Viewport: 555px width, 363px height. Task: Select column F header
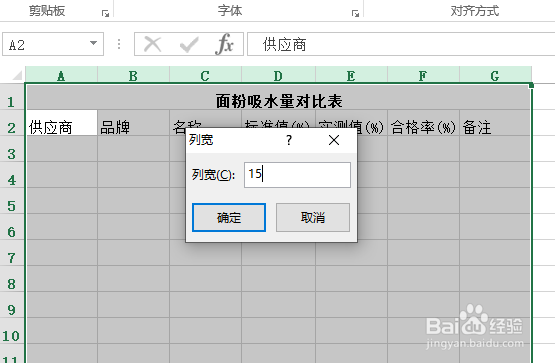click(x=423, y=75)
